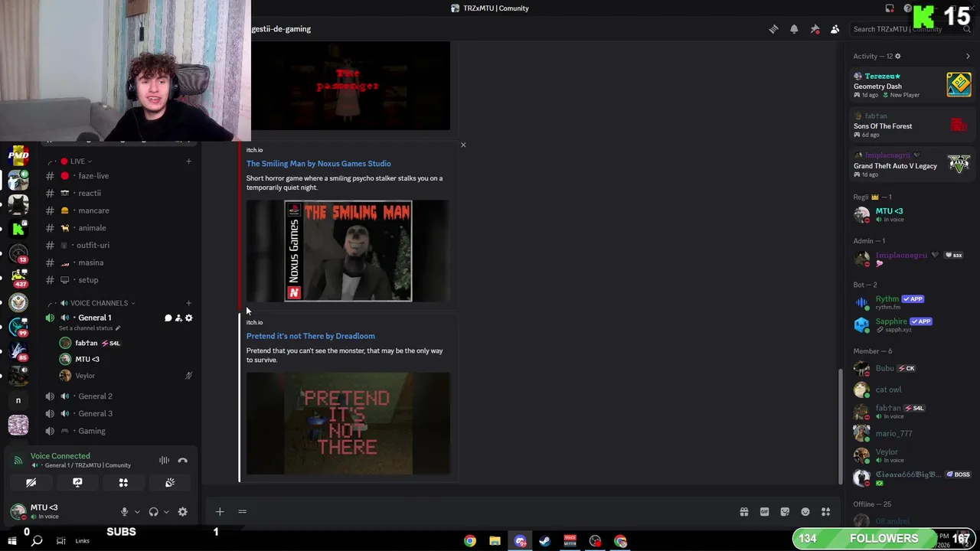The width and height of the screenshot is (980, 551).
Task: Turn on camera in voice panel
Action: tap(31, 483)
